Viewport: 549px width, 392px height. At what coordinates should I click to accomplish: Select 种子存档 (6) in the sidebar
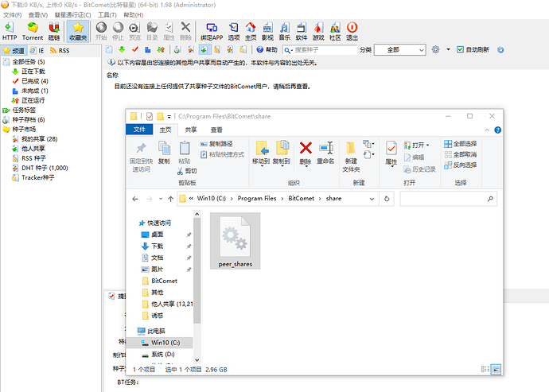click(29, 120)
